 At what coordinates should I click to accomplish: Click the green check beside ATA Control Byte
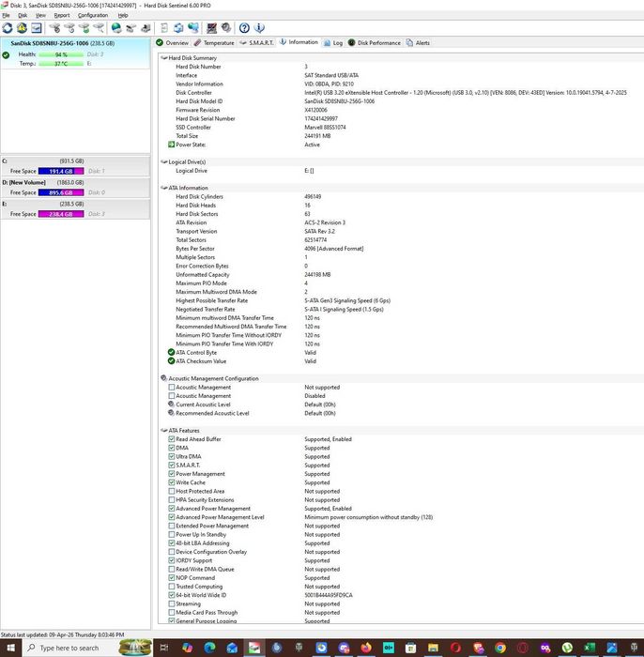[x=171, y=352]
